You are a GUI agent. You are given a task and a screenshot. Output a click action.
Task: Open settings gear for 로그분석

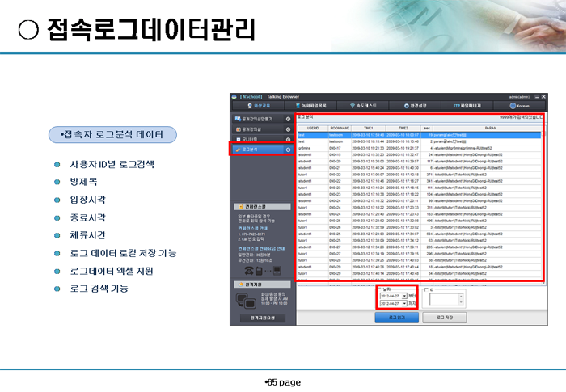click(288, 150)
